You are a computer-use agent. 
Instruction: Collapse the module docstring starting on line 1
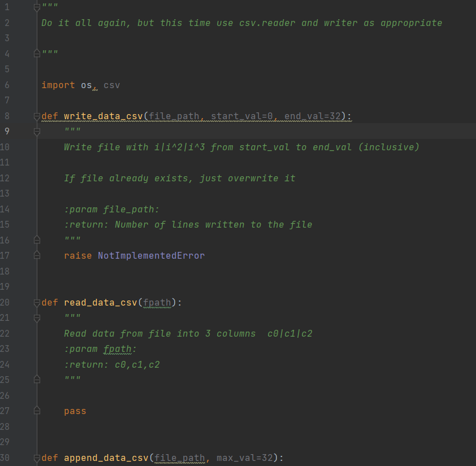[x=37, y=6]
